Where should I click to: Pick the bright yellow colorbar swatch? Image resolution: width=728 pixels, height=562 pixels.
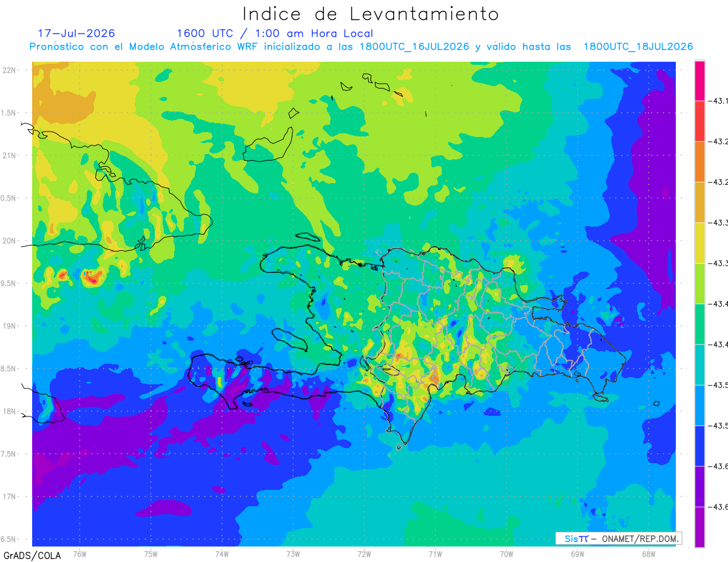tap(699, 243)
